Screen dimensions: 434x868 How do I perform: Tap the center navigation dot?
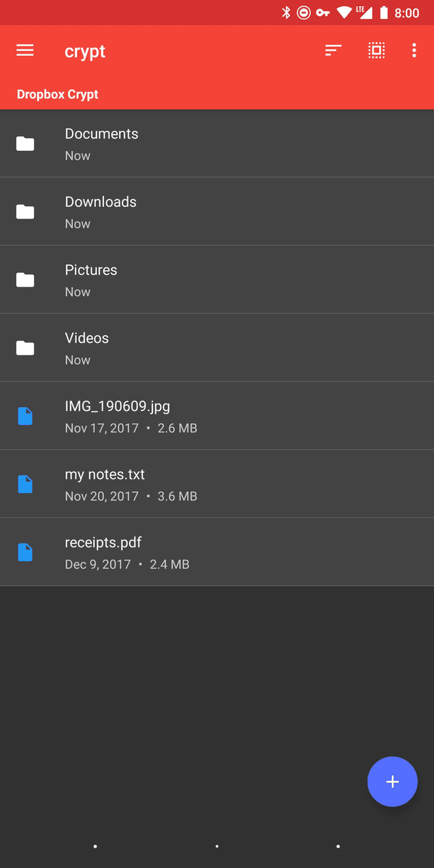pos(217,846)
